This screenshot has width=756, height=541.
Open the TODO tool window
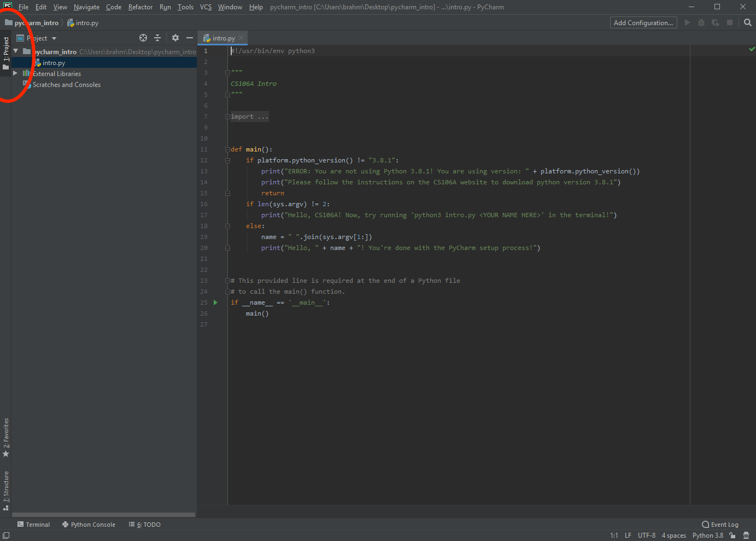(x=144, y=524)
